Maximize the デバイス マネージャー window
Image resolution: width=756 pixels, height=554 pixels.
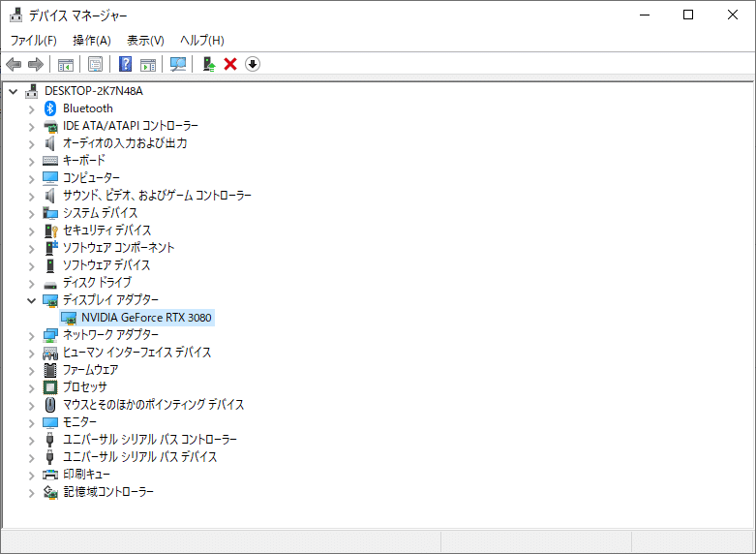[x=688, y=15]
